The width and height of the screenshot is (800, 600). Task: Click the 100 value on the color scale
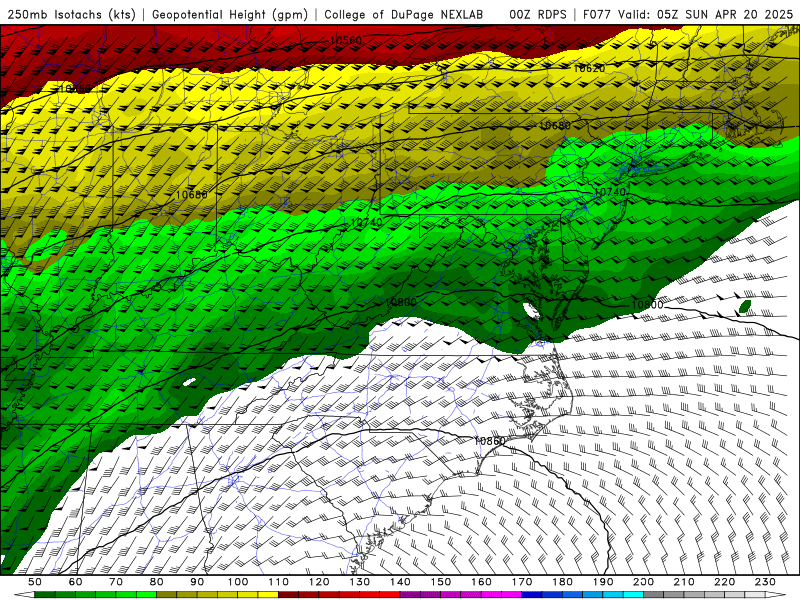(x=238, y=582)
